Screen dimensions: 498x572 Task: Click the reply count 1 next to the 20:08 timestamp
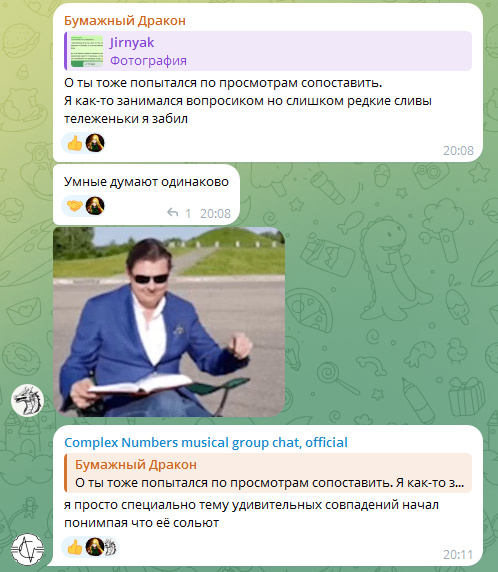tap(188, 213)
